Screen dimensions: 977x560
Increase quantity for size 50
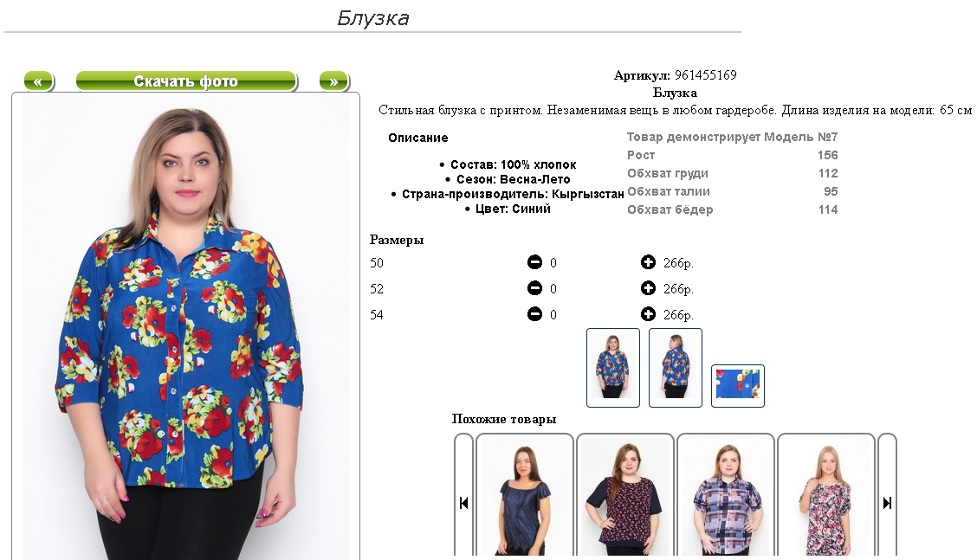click(648, 262)
